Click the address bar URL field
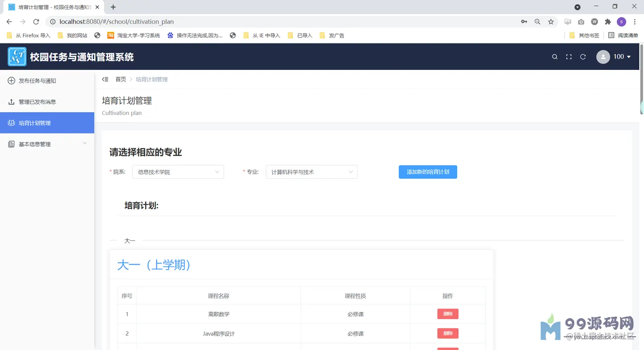This screenshot has width=644, height=350. [281, 22]
